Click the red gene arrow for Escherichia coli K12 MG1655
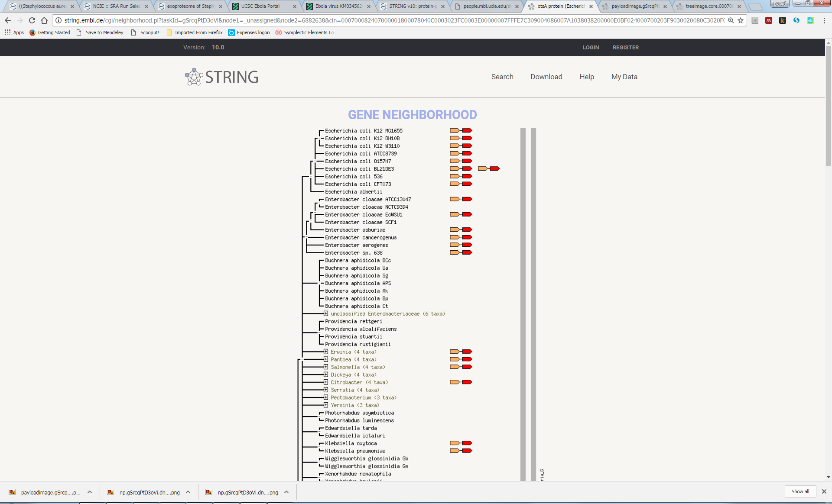 coord(467,130)
